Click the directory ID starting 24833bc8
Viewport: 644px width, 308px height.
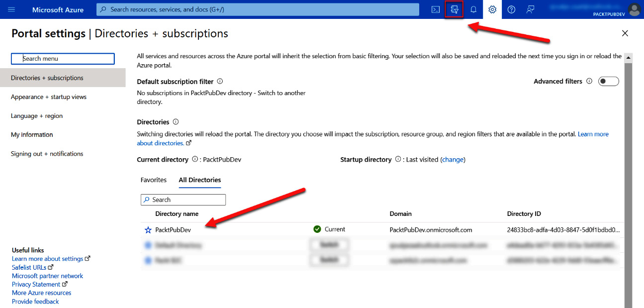point(564,230)
